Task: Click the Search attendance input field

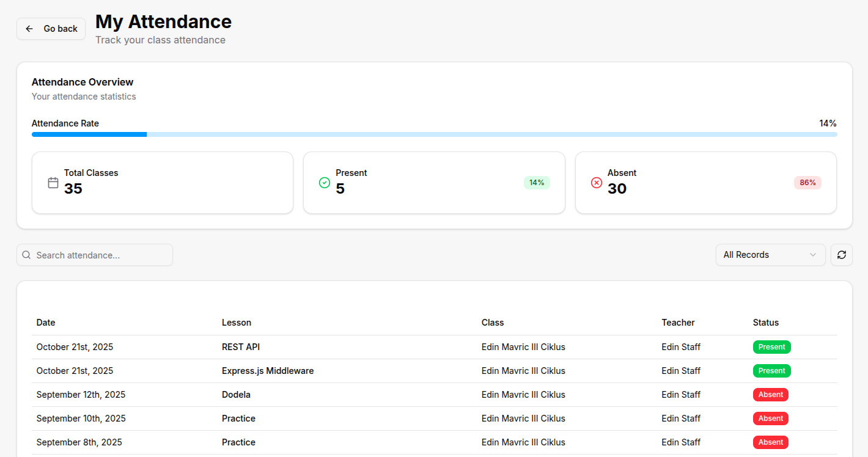Action: pos(101,255)
